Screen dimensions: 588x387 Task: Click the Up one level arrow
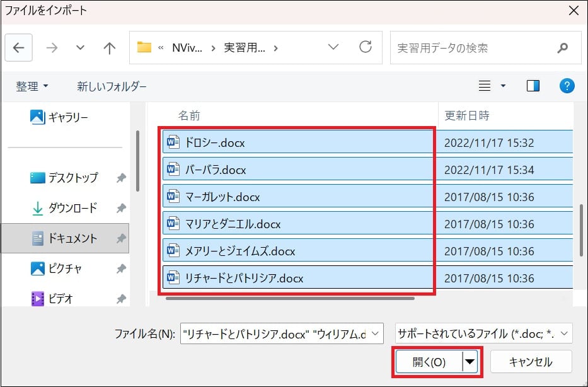110,48
